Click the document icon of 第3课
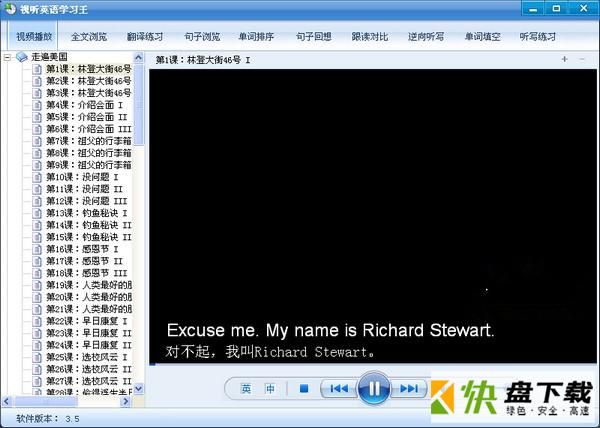Image resolution: width=600 pixels, height=428 pixels. click(x=37, y=93)
